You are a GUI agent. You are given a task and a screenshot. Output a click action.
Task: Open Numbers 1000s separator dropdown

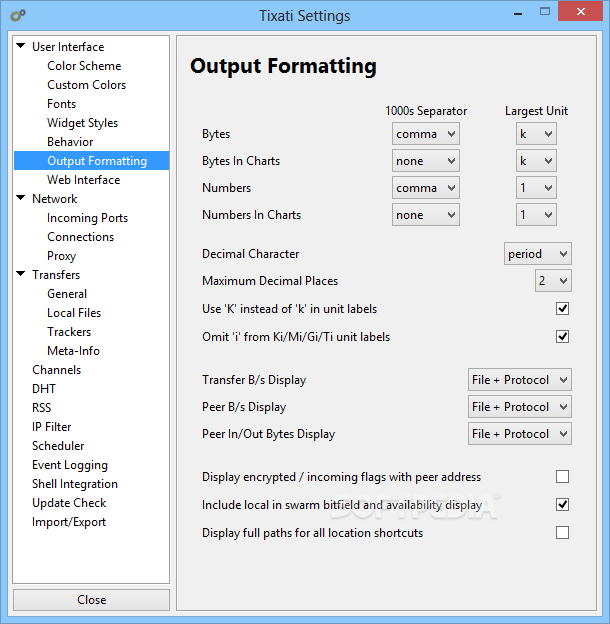(425, 188)
